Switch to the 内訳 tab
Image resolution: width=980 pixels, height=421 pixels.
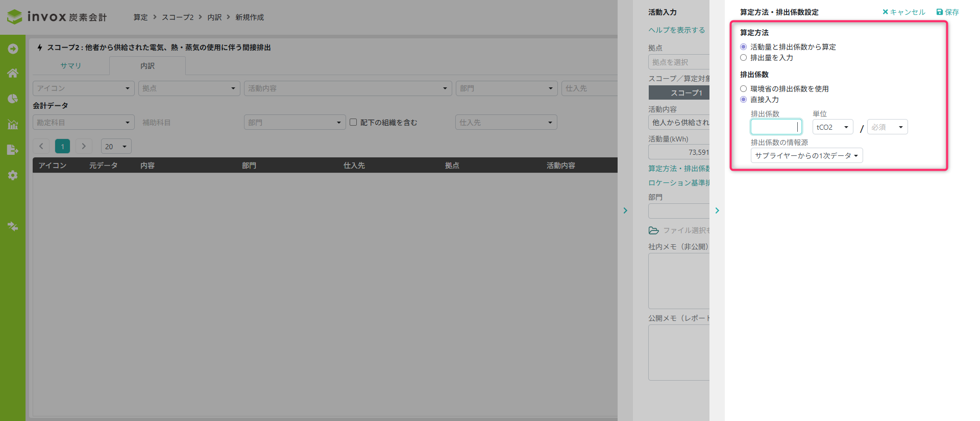pos(148,66)
